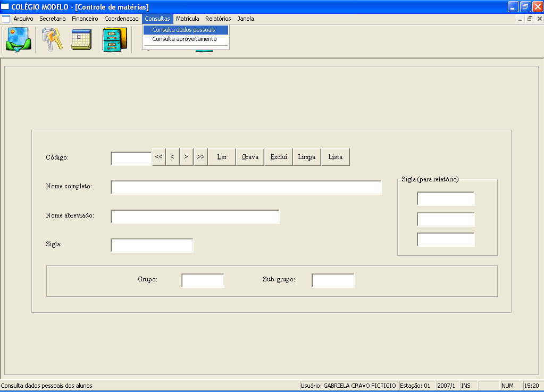The image size is (544, 392).
Task: Go to first record with << button
Action: (158, 157)
